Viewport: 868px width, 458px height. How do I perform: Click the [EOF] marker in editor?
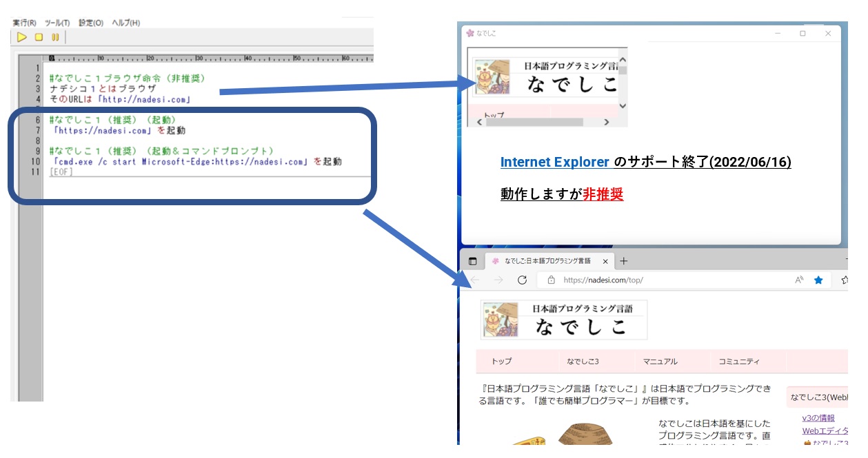click(x=61, y=171)
